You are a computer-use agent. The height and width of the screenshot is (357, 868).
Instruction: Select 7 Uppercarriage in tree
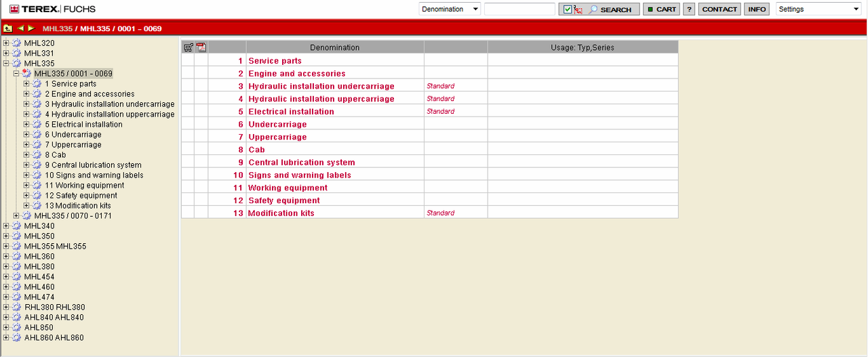pos(73,145)
